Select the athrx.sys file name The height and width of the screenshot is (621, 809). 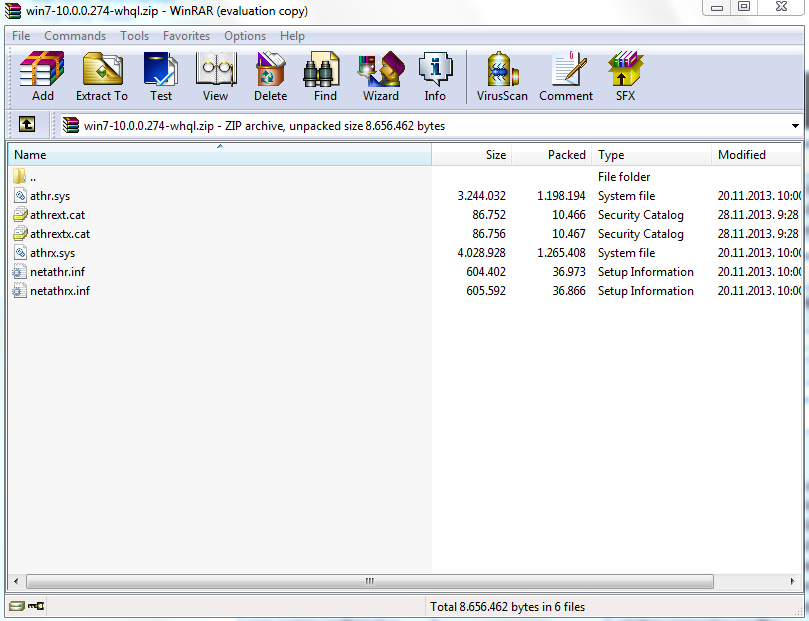tap(53, 253)
